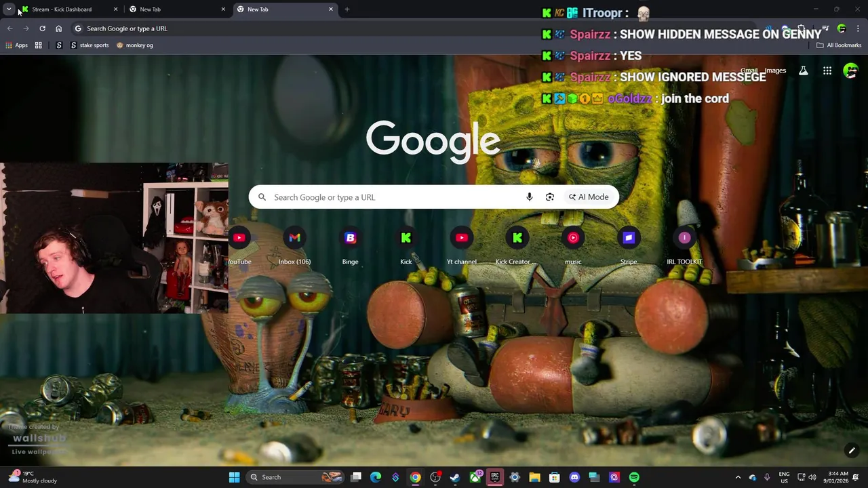Open a new tab with plus button
This screenshot has width=868, height=488.
[x=347, y=9]
